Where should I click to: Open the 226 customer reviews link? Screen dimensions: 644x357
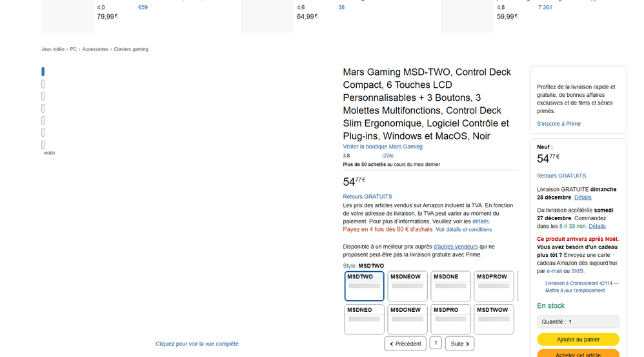pos(388,156)
